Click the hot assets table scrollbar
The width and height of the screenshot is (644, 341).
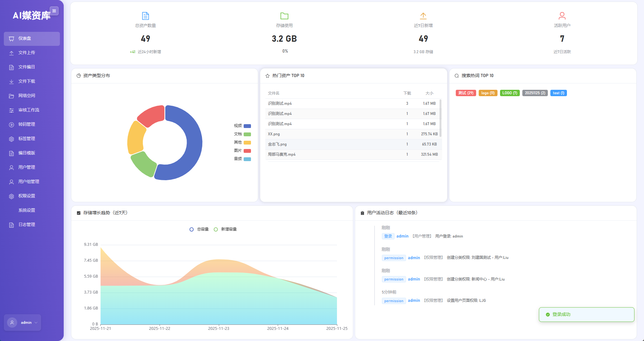point(440,118)
